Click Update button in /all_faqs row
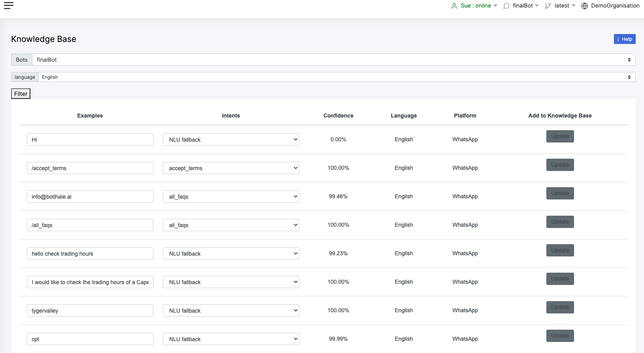 [560, 222]
